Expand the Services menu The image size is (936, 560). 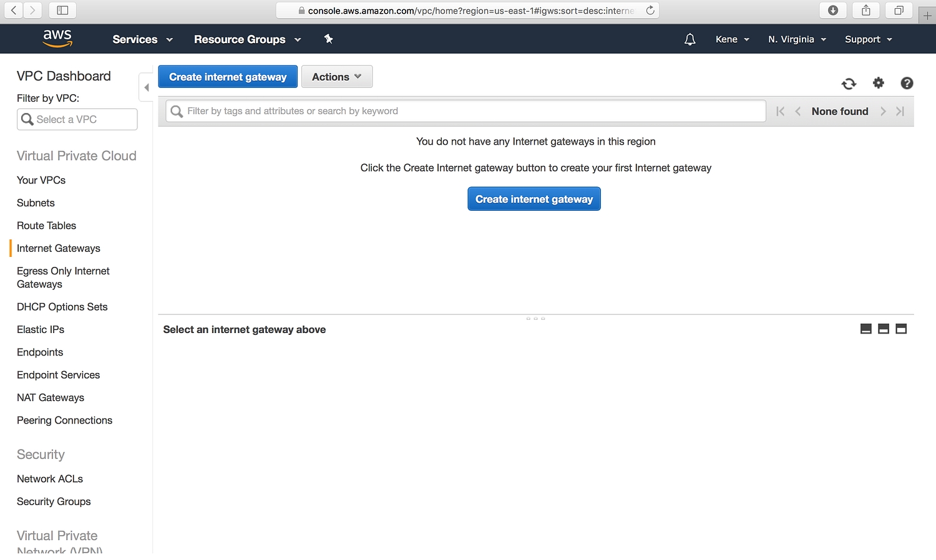[x=142, y=39]
